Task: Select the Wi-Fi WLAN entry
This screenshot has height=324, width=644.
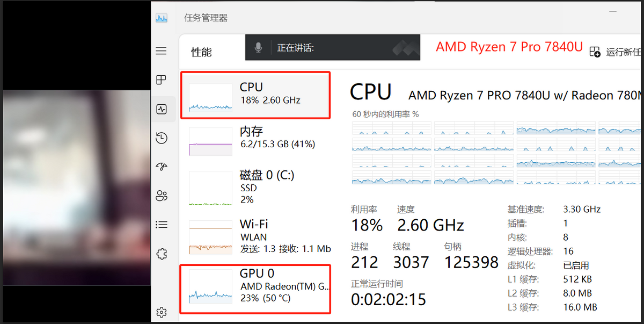Action: click(x=255, y=236)
